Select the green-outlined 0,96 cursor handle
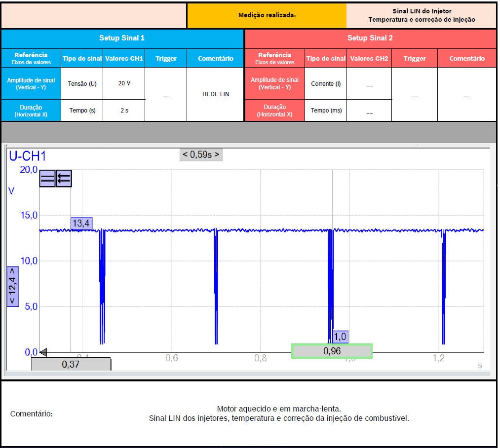 332,351
